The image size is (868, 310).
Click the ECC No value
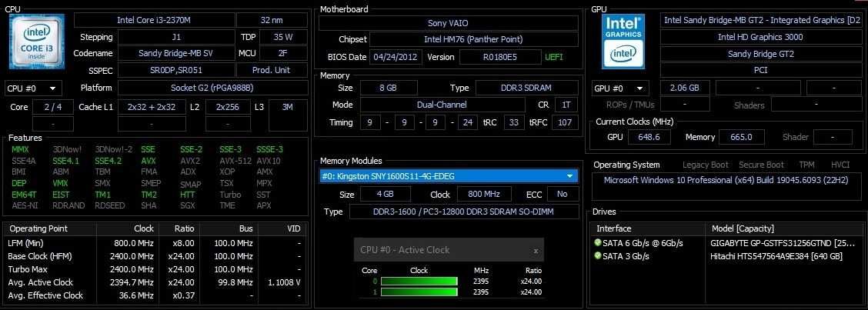click(563, 195)
